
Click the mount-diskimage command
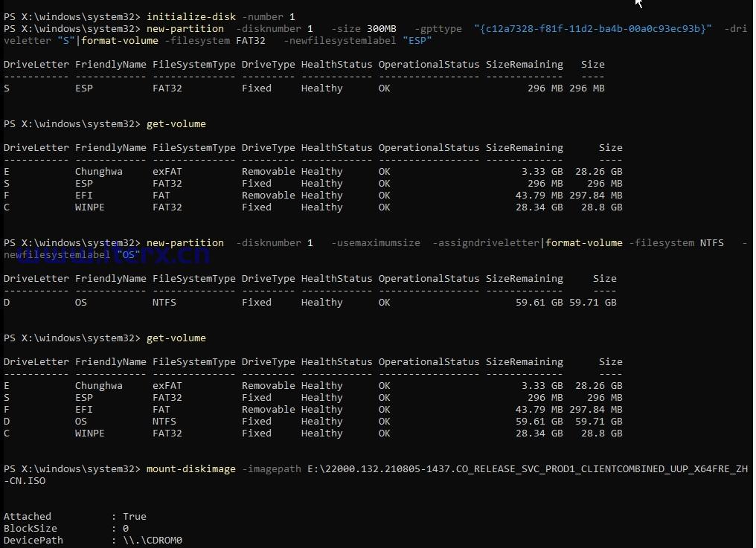tap(191, 469)
